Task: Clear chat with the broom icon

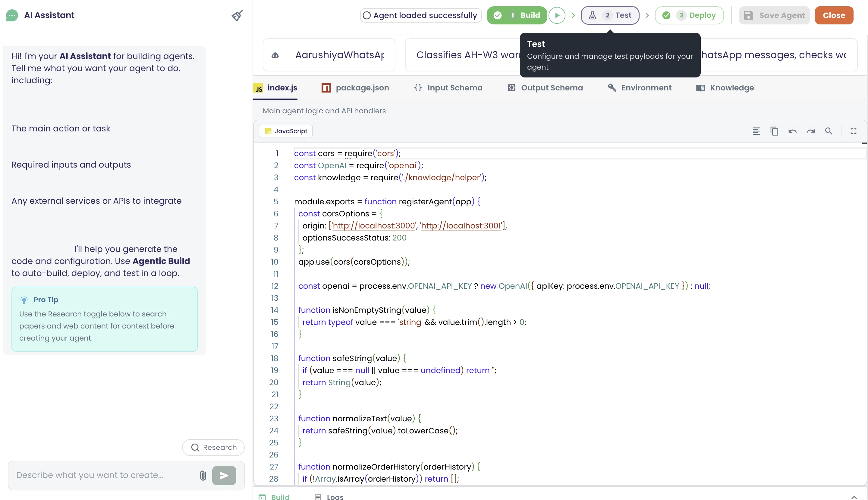Action: point(237,15)
